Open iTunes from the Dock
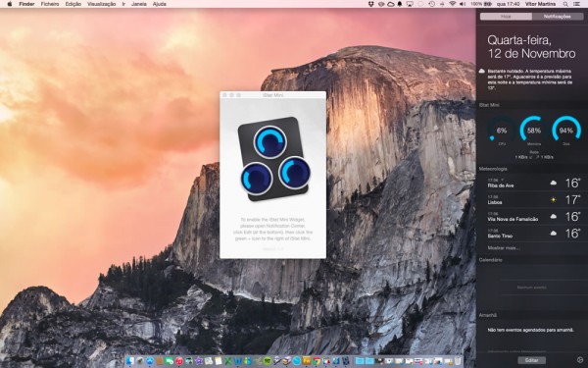 click(x=179, y=361)
